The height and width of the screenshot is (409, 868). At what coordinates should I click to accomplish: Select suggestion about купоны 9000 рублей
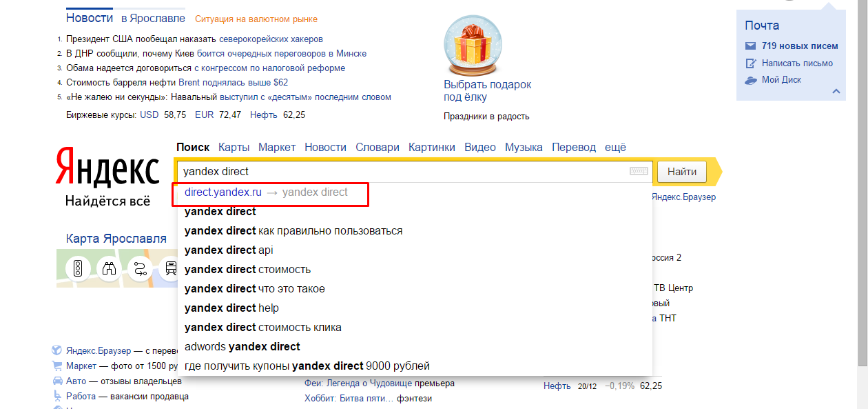(415, 366)
